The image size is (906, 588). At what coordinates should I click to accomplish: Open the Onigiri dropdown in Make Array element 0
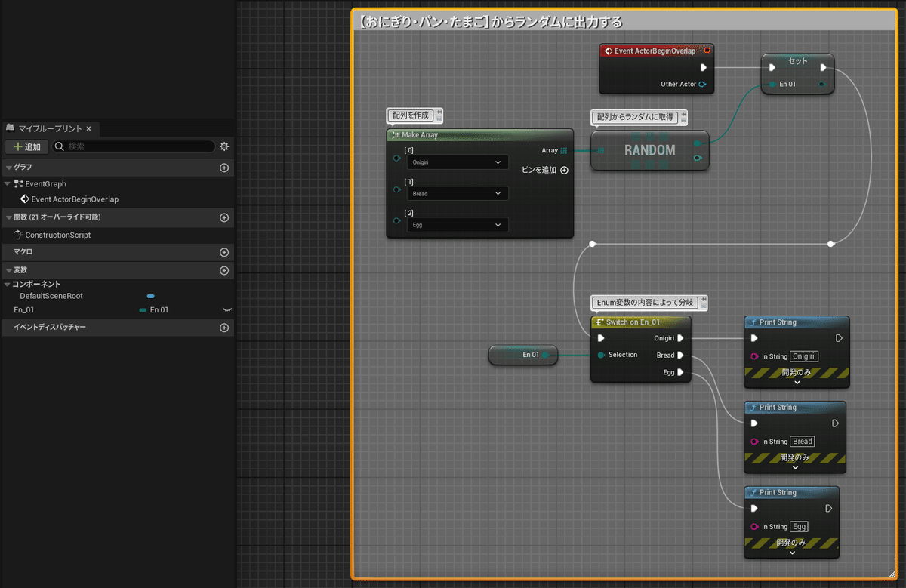(x=457, y=162)
